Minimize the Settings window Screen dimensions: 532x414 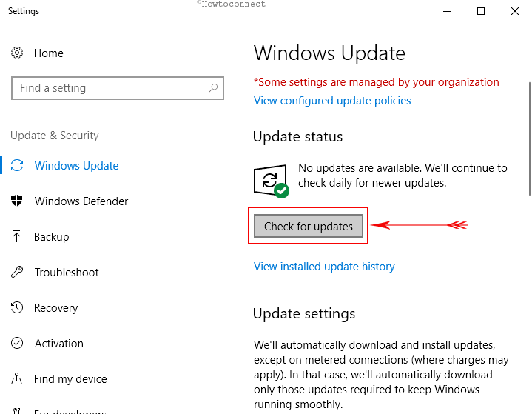tap(447, 11)
